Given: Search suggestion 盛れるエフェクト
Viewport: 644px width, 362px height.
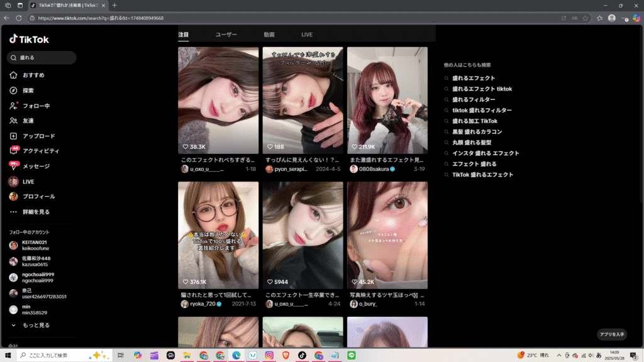Looking at the screenshot, I should [x=474, y=78].
